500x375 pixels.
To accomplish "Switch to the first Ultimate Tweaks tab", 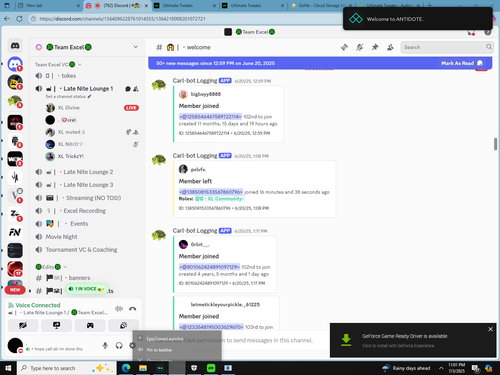I will 185,6.
